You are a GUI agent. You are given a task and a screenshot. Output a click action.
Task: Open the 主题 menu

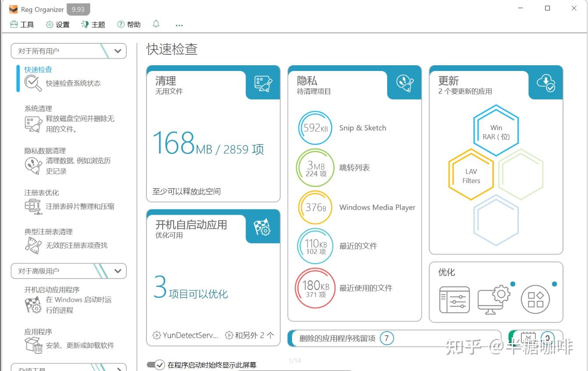[x=93, y=25]
